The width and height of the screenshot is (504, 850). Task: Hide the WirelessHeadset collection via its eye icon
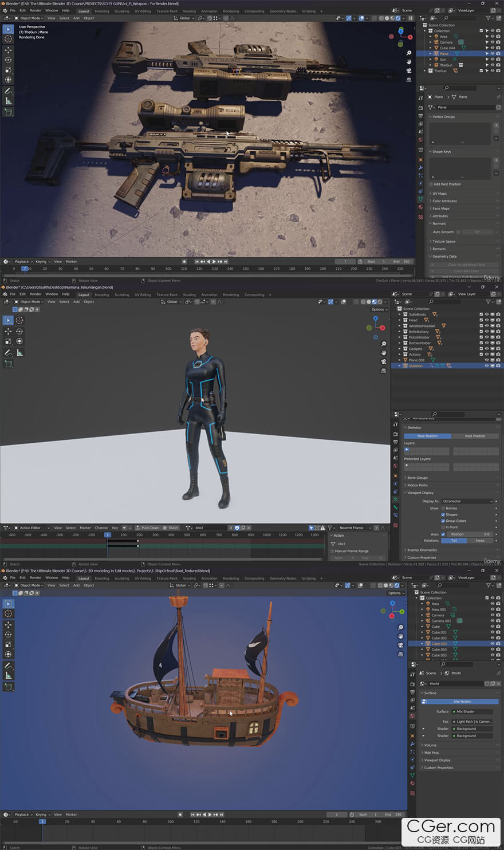[x=487, y=326]
